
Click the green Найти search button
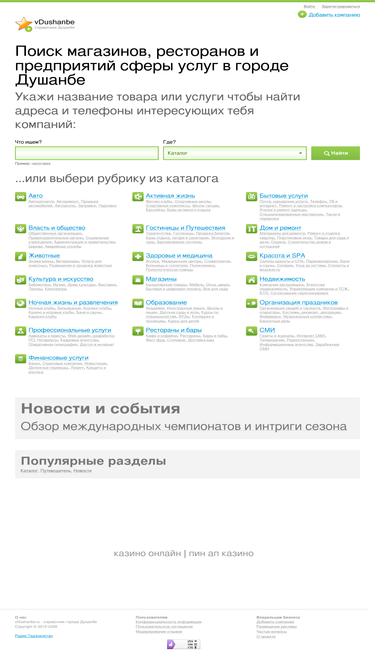[x=335, y=153]
